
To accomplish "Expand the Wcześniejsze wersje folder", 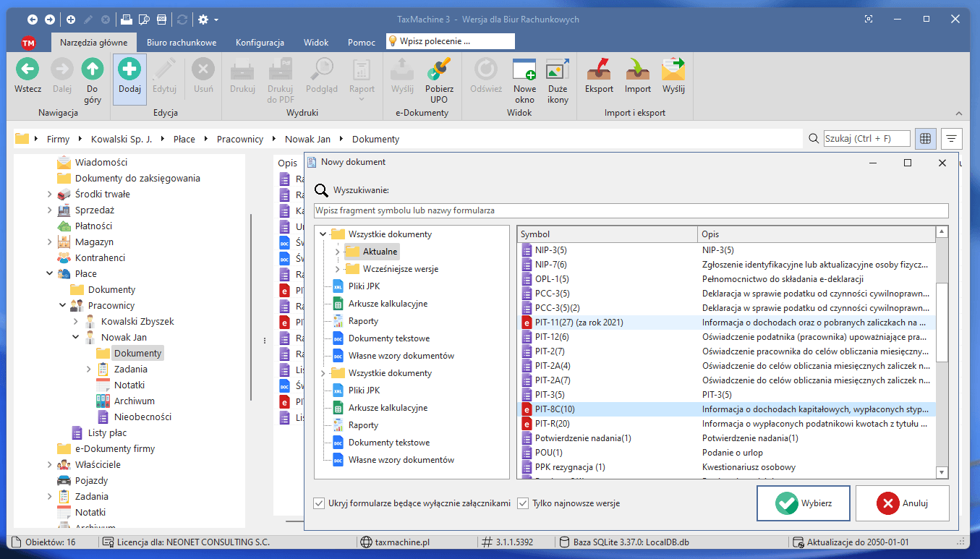I will [337, 269].
